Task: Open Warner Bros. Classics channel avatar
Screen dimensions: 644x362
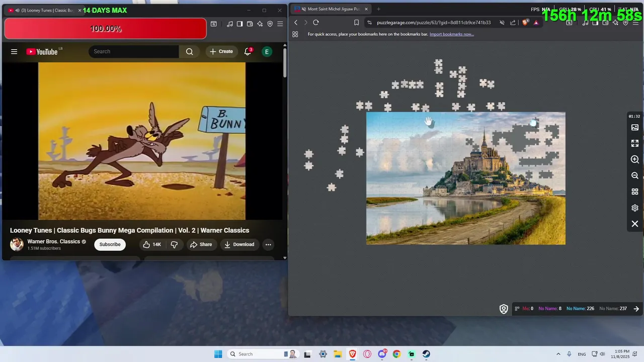Action: tap(17, 244)
